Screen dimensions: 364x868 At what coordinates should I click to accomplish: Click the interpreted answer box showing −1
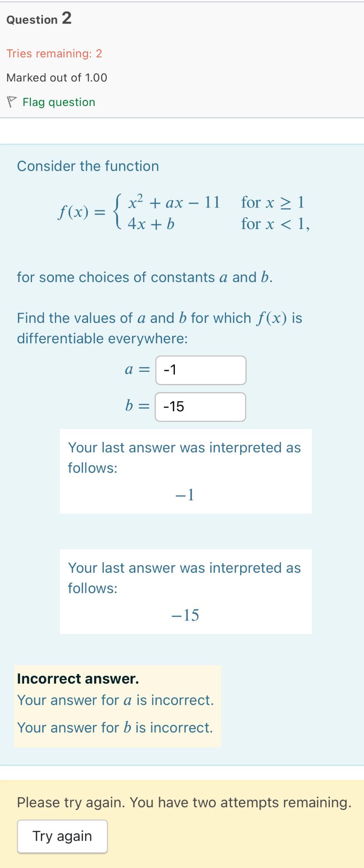pos(185,471)
